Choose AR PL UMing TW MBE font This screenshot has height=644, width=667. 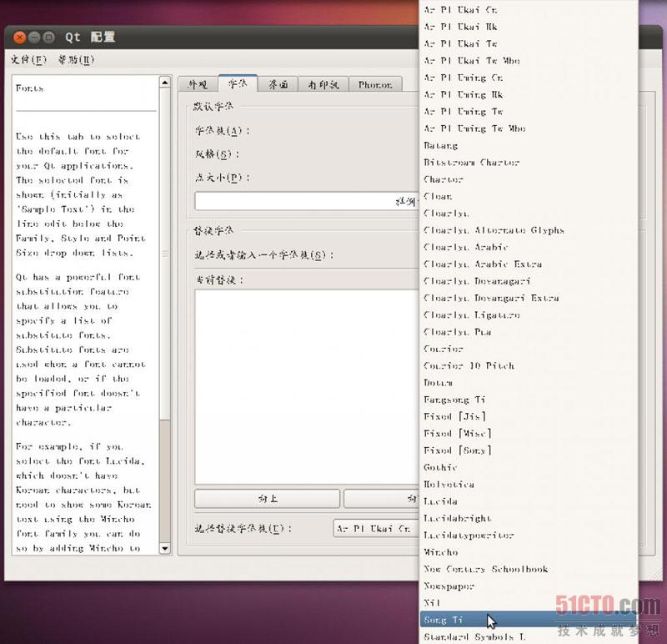[x=529, y=128]
